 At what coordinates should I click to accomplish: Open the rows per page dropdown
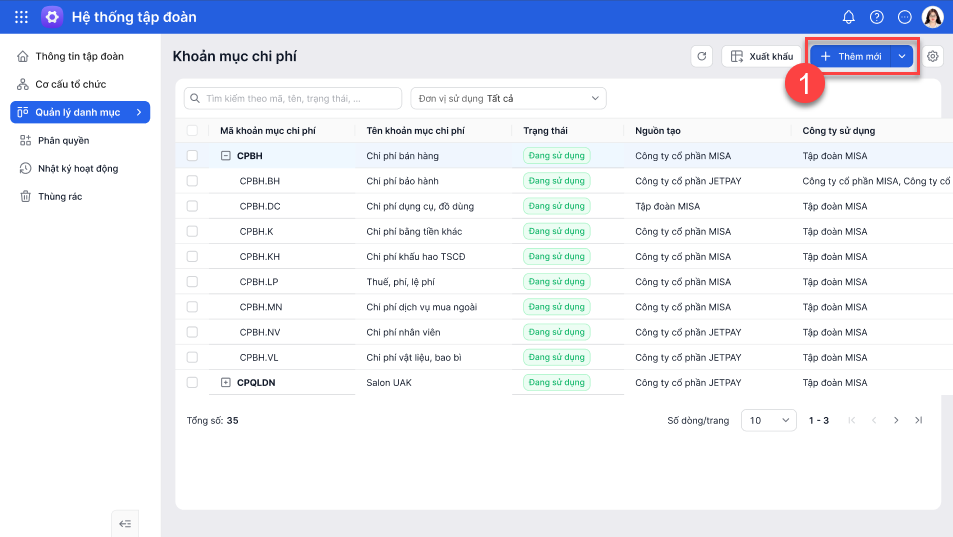768,420
